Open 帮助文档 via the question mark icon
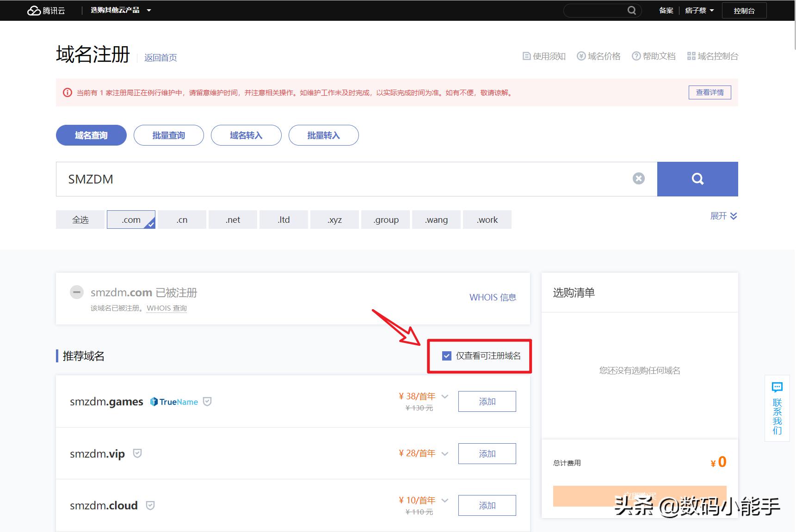 [636, 56]
